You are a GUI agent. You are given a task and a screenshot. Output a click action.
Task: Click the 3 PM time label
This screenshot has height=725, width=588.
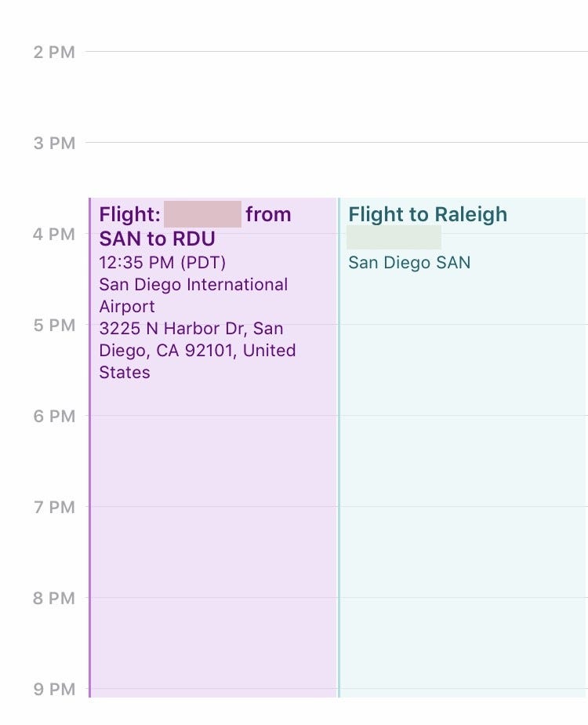(54, 144)
